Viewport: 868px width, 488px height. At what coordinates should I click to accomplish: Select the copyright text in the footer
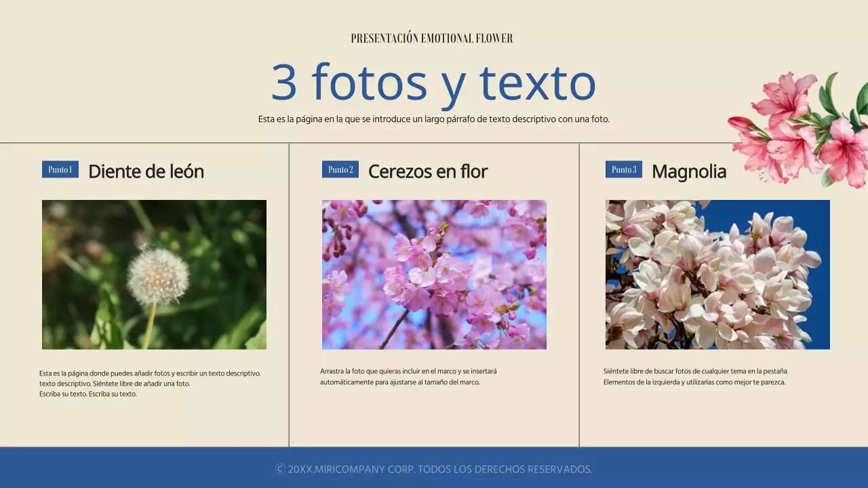(434, 468)
